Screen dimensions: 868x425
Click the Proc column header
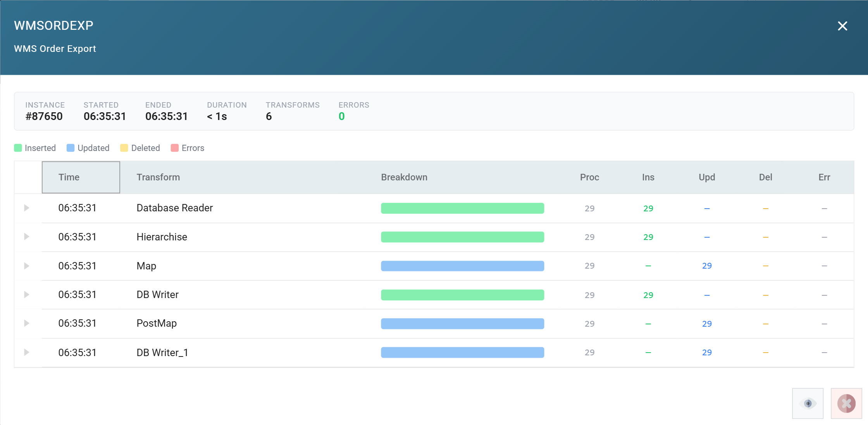point(589,177)
